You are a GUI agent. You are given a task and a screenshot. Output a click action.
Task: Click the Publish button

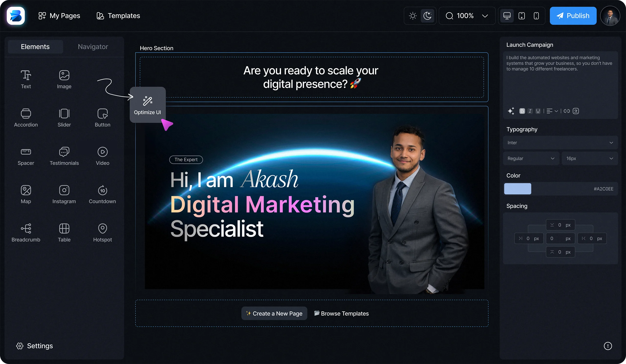pyautogui.click(x=573, y=16)
